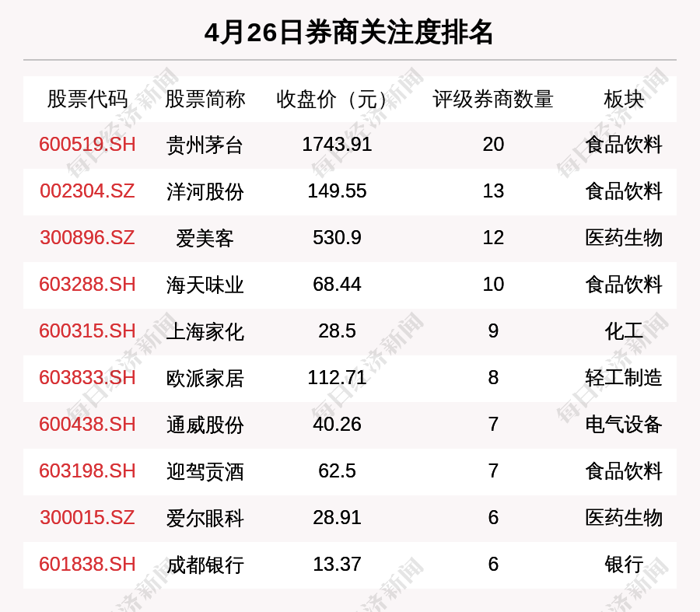700x612 pixels.
Task: Click sector 食品饮料 in 洋河股份 row
Action: point(624,191)
